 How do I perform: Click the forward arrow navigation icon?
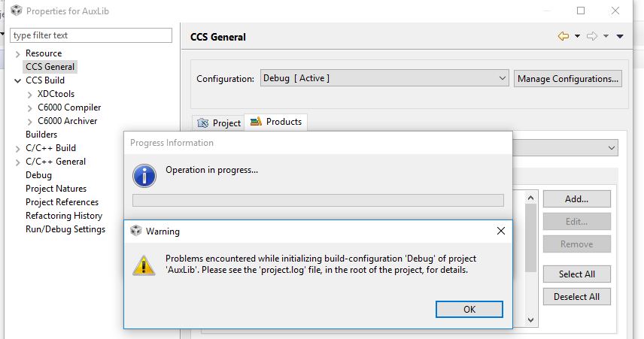point(592,36)
